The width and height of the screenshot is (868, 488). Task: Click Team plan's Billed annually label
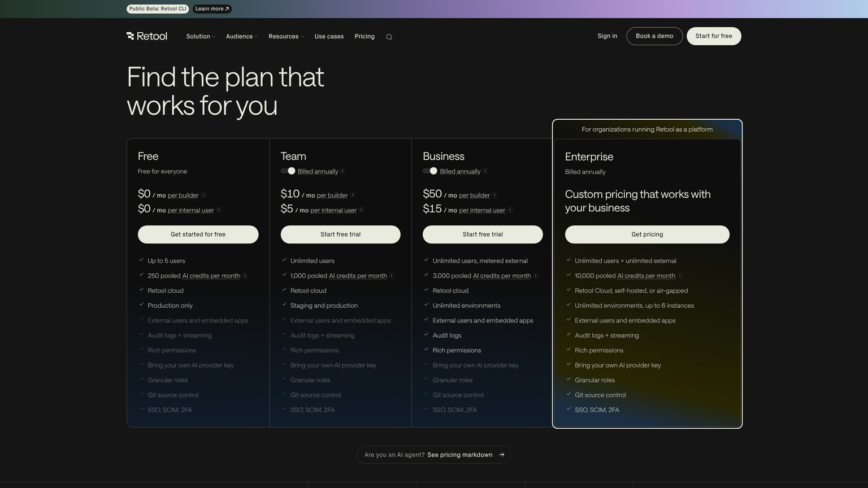coord(318,172)
